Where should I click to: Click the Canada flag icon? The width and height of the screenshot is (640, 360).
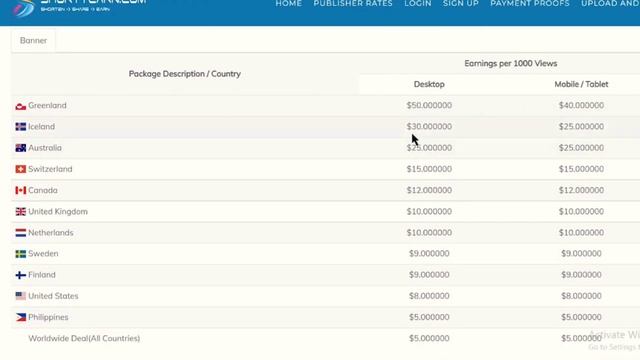pos(21,191)
